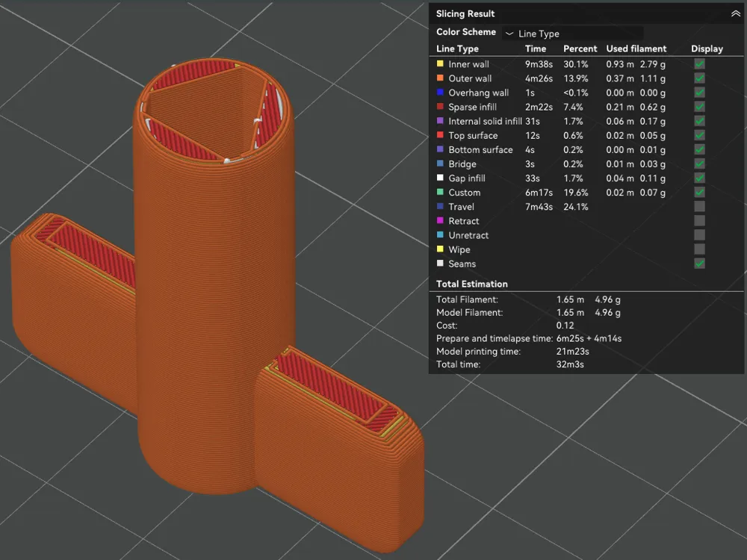Viewport: 747px width, 560px height.
Task: Toggle Top surface display checkbox
Action: pos(699,135)
